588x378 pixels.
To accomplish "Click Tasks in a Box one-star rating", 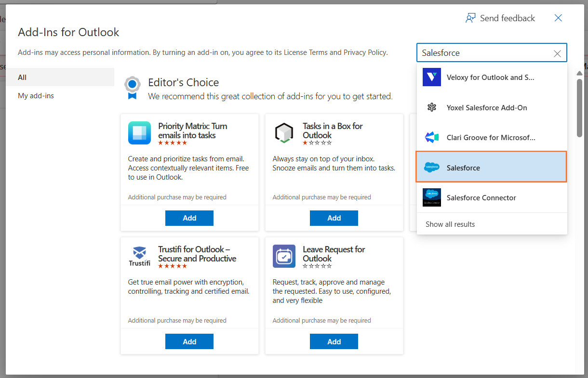I will [317, 143].
